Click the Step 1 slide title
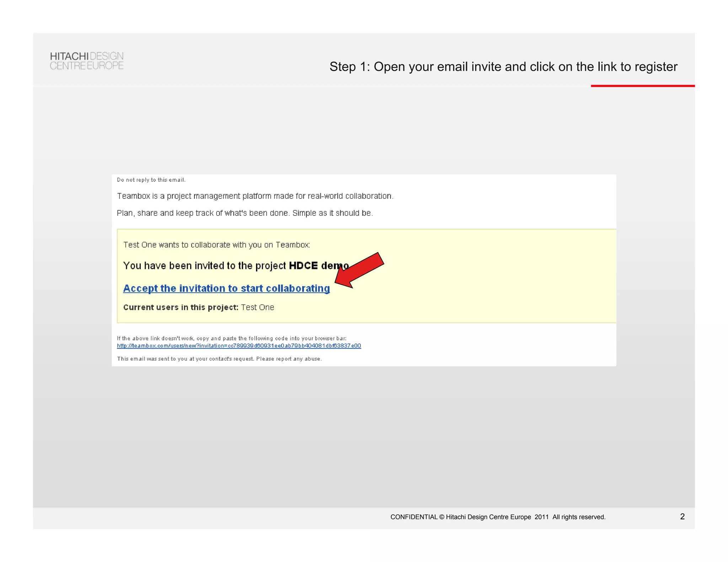 [503, 67]
